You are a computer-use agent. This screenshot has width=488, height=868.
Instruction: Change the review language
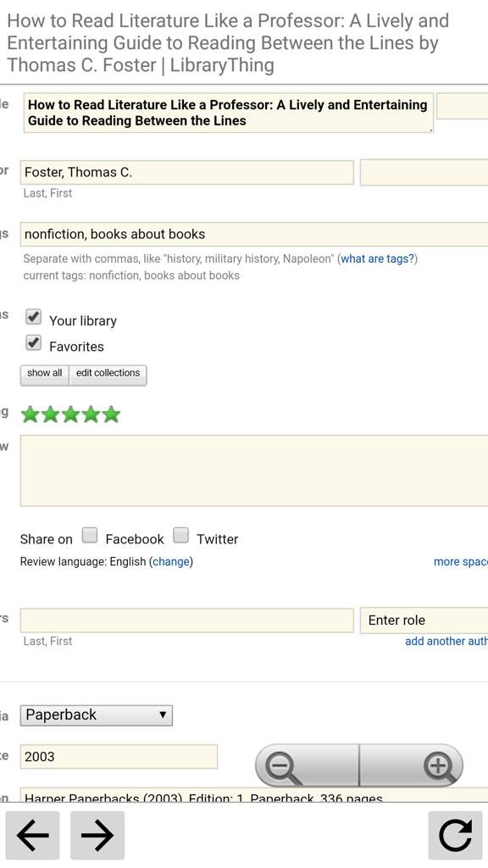pyautogui.click(x=171, y=562)
